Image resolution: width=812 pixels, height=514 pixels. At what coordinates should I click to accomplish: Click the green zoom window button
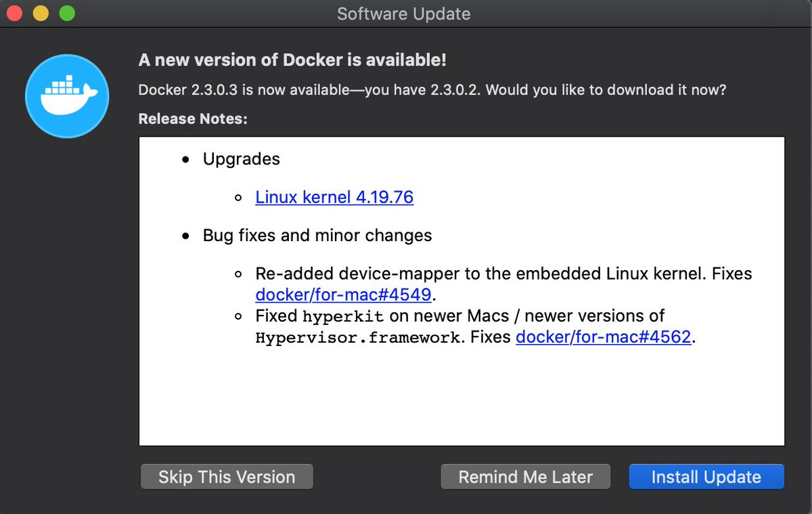coord(66,13)
